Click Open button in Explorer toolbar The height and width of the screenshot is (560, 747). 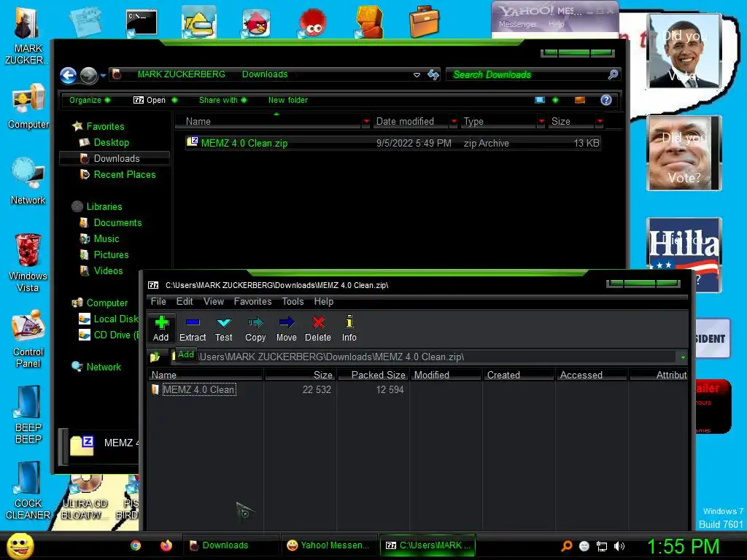click(x=150, y=100)
